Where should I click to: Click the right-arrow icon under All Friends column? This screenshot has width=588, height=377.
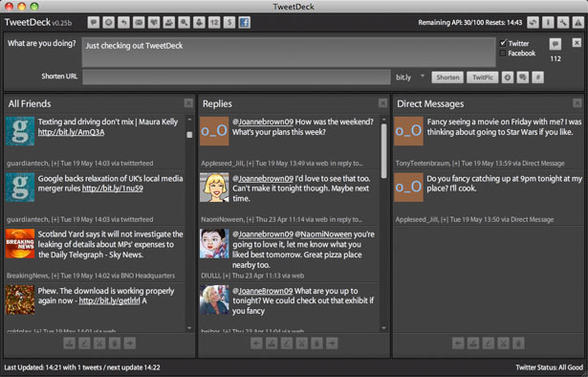point(130,343)
